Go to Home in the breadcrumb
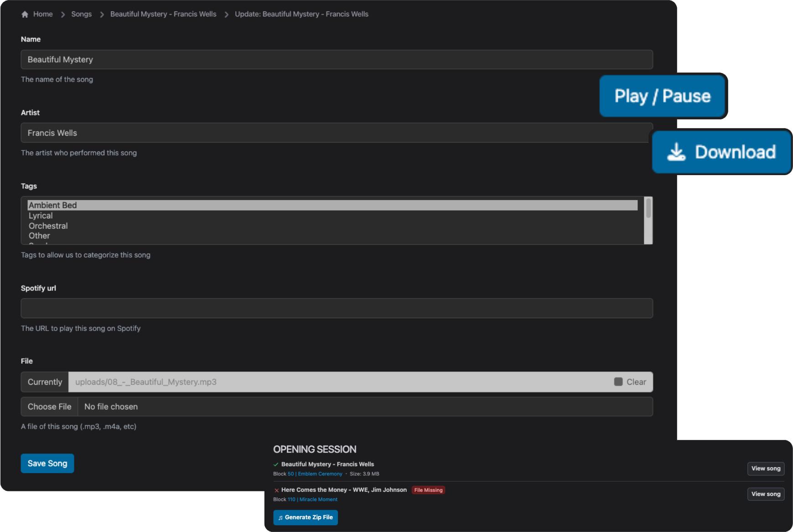Screen dimensions: 793x532 click(x=43, y=14)
